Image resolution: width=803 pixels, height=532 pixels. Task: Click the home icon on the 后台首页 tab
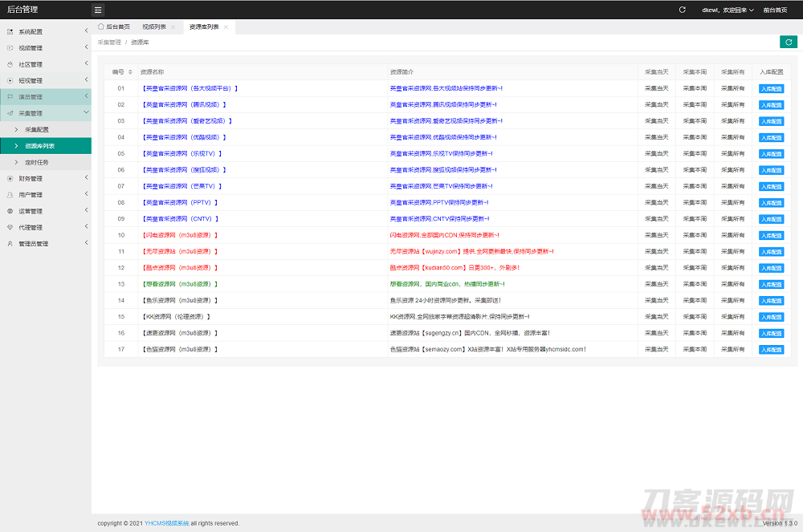pos(101,26)
